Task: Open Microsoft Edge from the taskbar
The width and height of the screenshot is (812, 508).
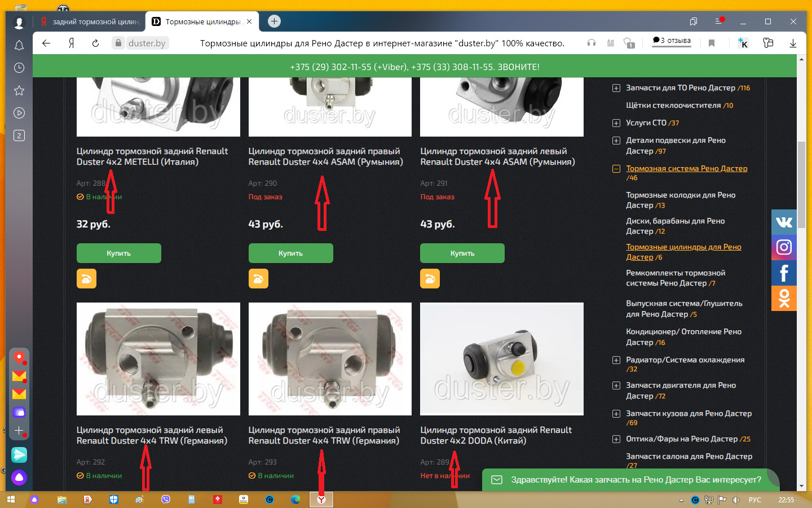Action: click(295, 500)
